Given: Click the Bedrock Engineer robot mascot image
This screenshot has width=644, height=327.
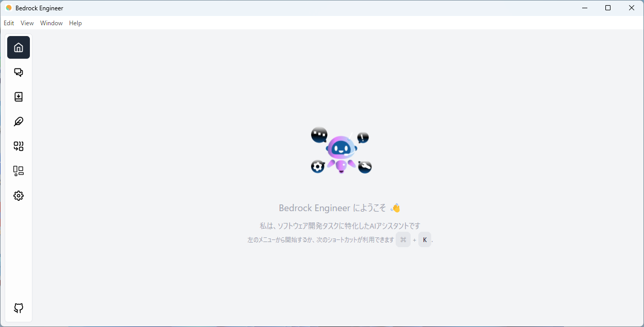Looking at the screenshot, I should click(x=341, y=150).
